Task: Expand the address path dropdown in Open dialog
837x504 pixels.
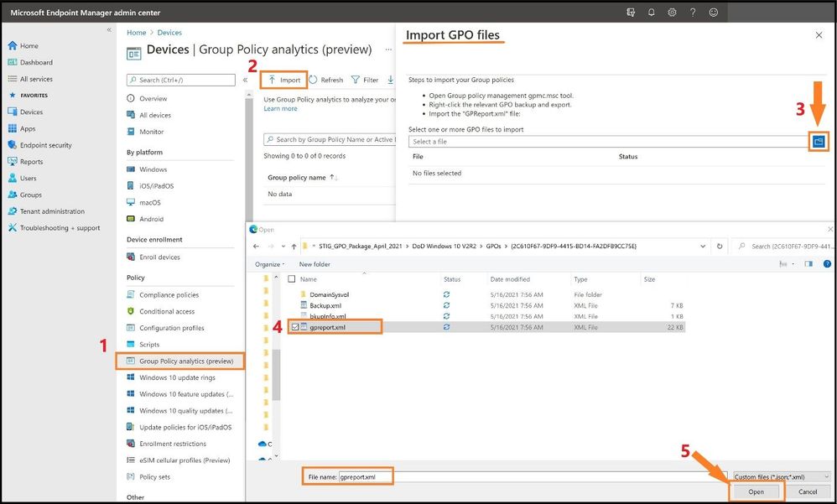Action: pos(703,247)
